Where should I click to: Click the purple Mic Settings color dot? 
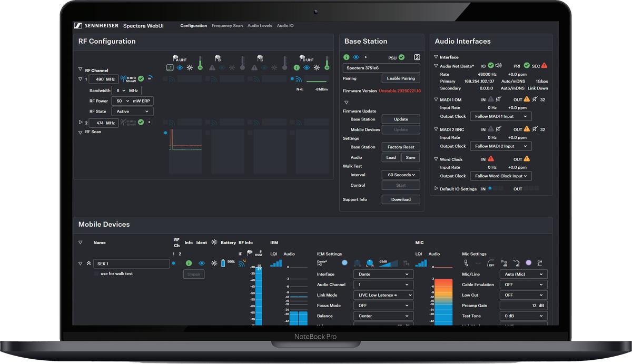point(528,262)
